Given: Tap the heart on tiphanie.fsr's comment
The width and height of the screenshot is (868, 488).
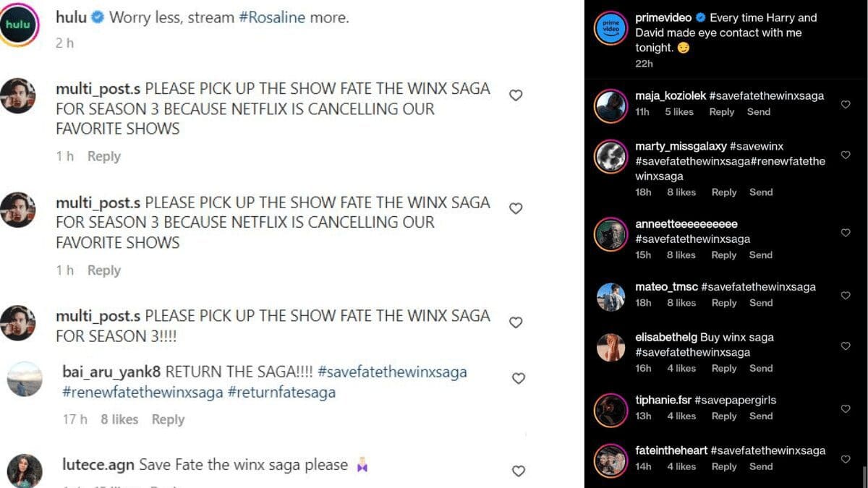Looking at the screenshot, I should (x=846, y=408).
